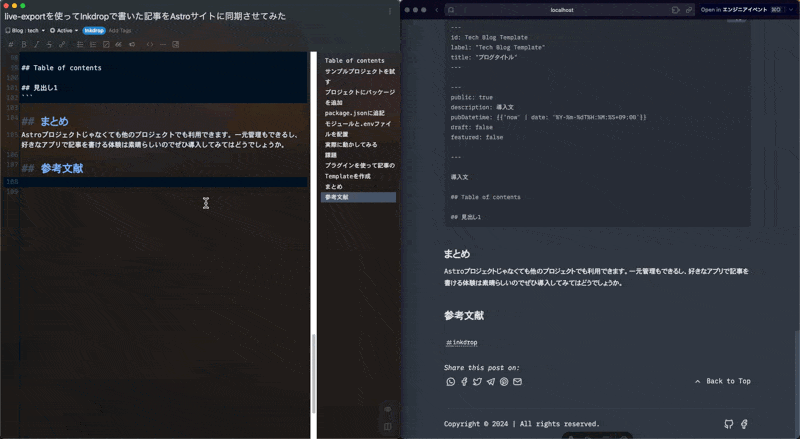Open Facebook icon in page footer

click(x=744, y=424)
